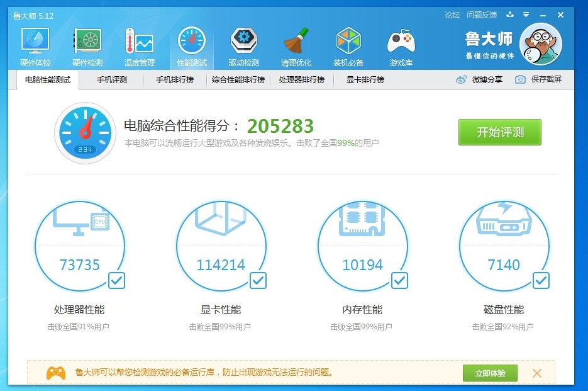
Task: Click the 电脑综合性能得分 heading
Action: click(181, 126)
